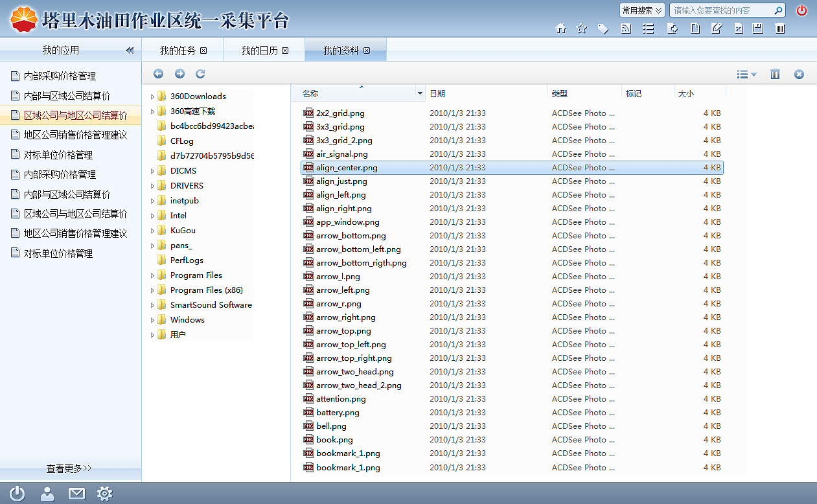Click the edit pencil icon
The image size is (817, 504).
(x=717, y=29)
